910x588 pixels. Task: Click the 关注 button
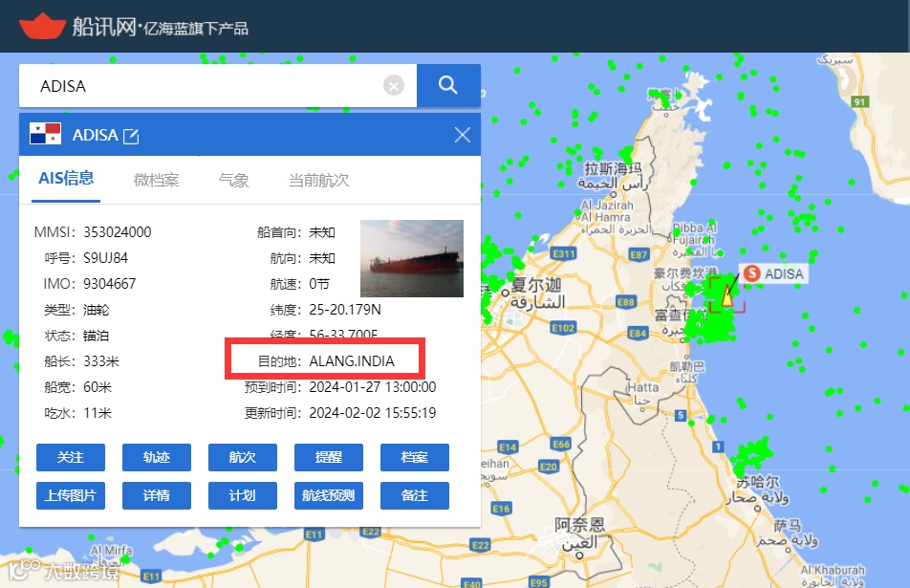tap(70, 457)
